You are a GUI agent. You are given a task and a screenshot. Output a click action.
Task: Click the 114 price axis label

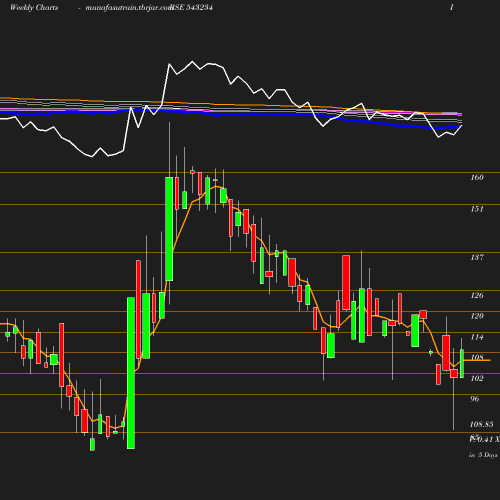click(477, 337)
